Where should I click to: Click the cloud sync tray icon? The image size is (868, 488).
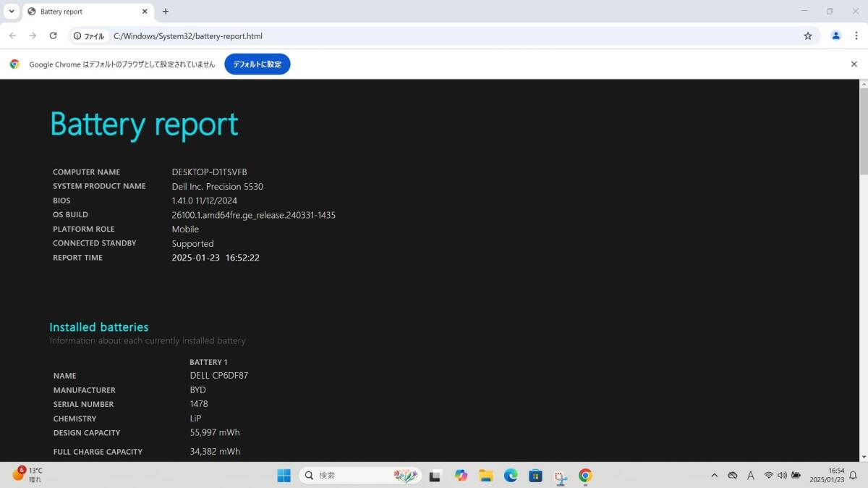pyautogui.click(x=733, y=475)
